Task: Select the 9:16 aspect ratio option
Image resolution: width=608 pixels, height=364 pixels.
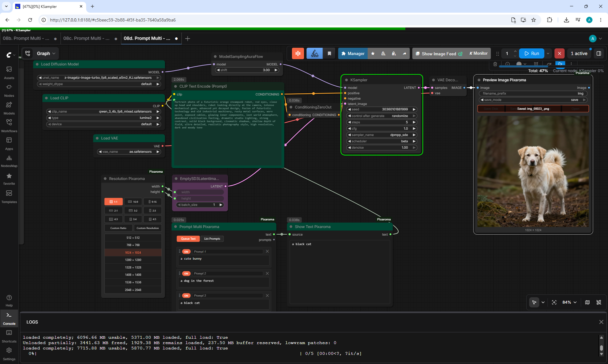Action: [153, 202]
